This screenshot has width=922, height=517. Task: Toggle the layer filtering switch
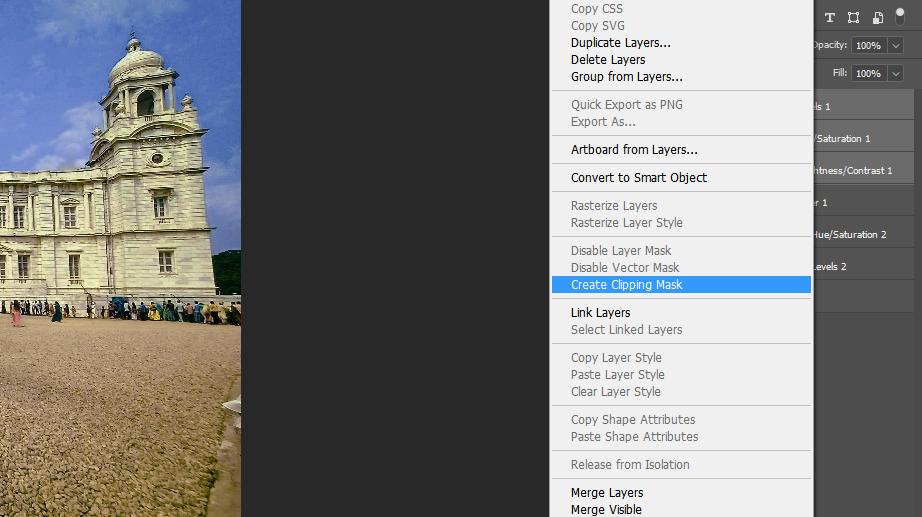pyautogui.click(x=900, y=16)
